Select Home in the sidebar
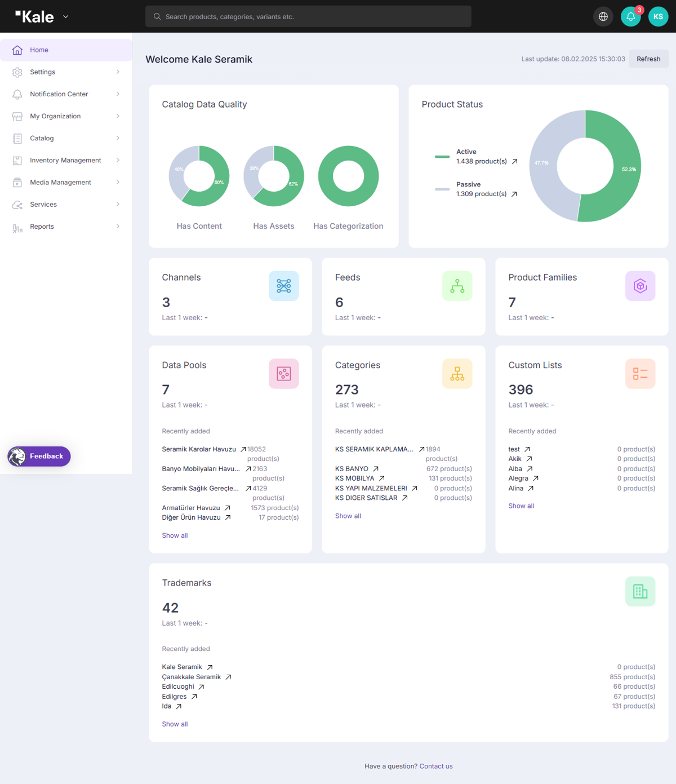676x784 pixels. [66, 50]
